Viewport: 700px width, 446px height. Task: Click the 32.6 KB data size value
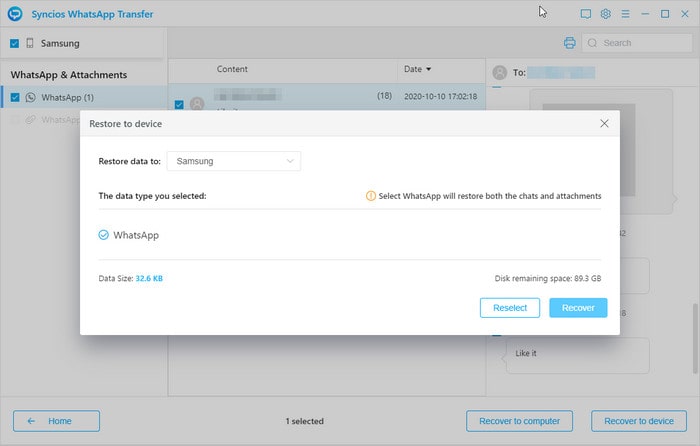pos(149,278)
